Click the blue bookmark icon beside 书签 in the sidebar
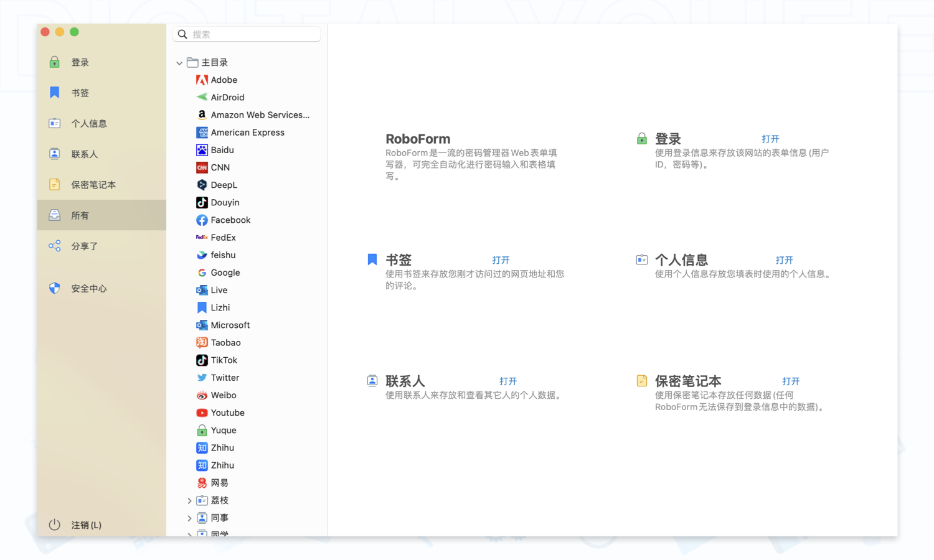Screen dimensions: 934x560 click(x=55, y=93)
